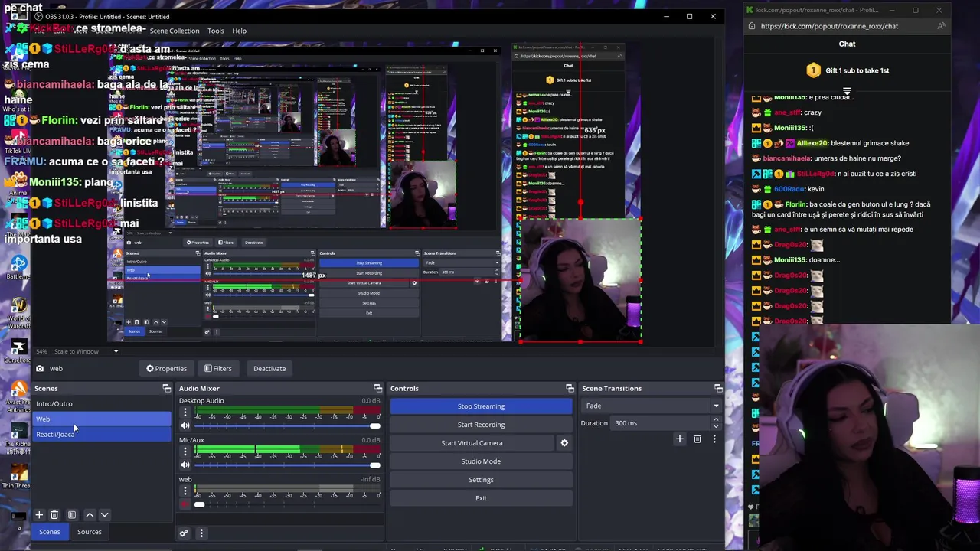Click the Deactivate button

(269, 369)
